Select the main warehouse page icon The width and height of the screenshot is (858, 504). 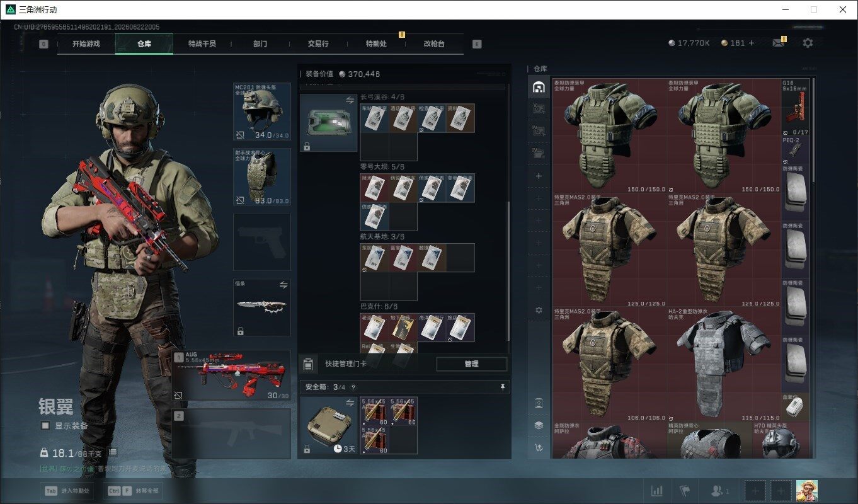[539, 88]
